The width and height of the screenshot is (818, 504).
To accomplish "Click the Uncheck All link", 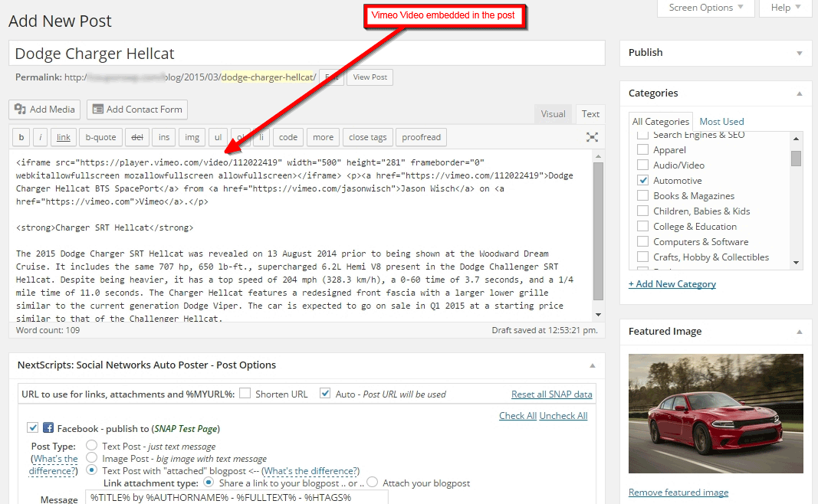I will click(563, 416).
